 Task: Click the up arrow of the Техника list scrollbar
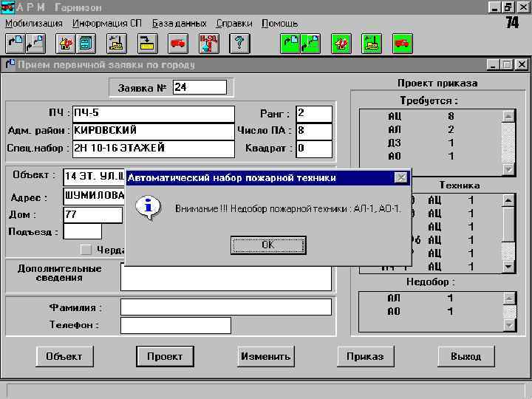508,200
